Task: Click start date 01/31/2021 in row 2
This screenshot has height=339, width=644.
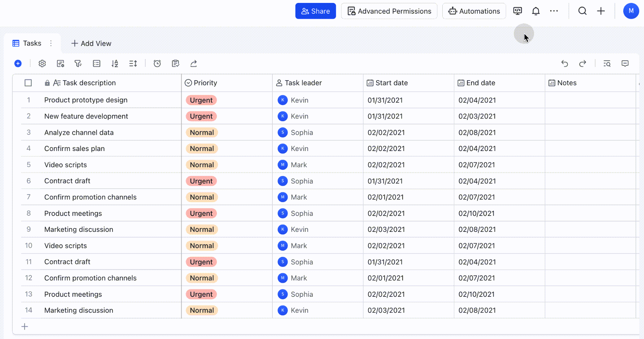Action: 385,116
